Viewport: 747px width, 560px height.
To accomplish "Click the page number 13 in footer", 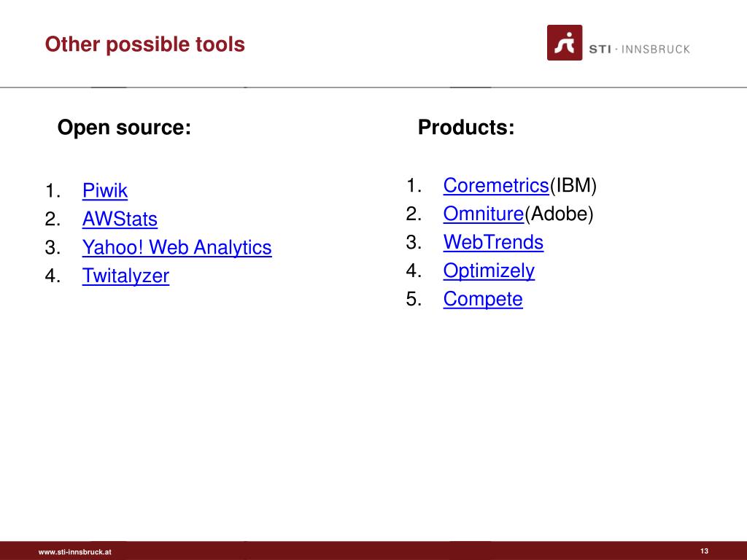I will [x=704, y=551].
